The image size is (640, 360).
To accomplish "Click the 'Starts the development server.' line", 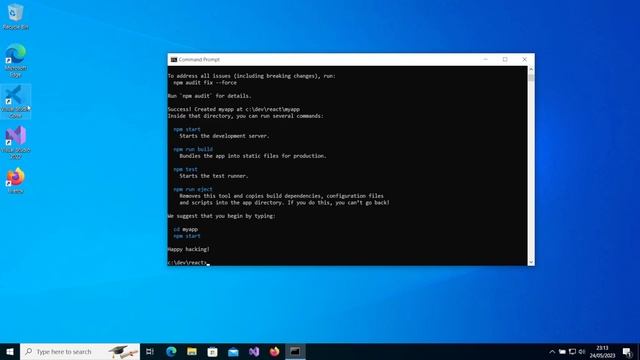I will coord(224,136).
